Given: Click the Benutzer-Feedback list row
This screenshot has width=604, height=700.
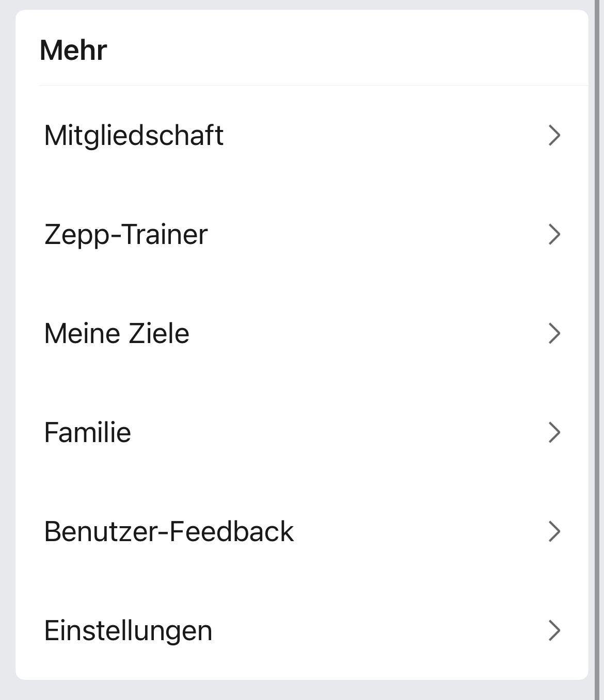Looking at the screenshot, I should point(168,532).
